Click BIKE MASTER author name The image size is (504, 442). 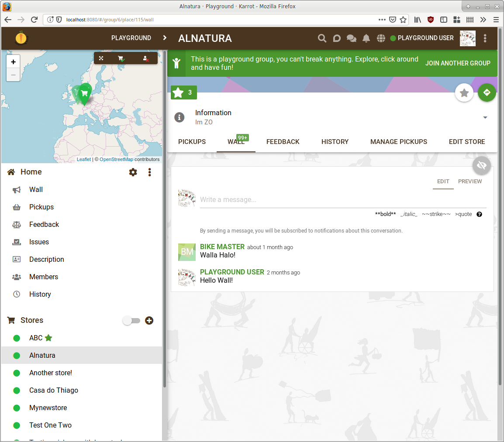[222, 247]
